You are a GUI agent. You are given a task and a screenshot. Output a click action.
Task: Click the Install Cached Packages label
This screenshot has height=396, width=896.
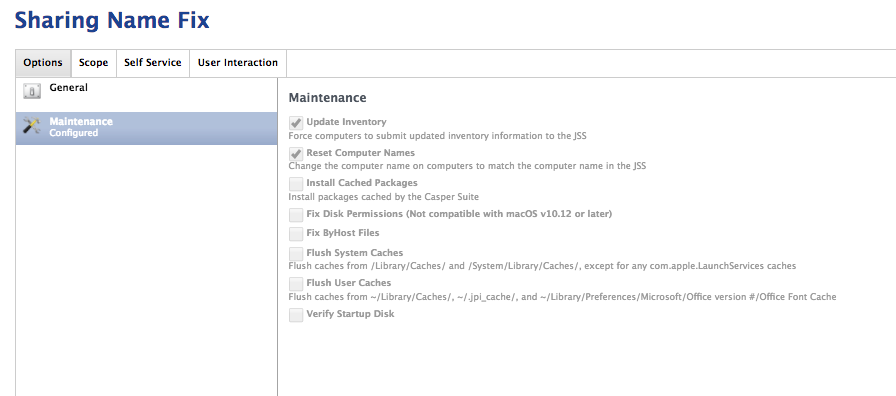pyautogui.click(x=362, y=183)
